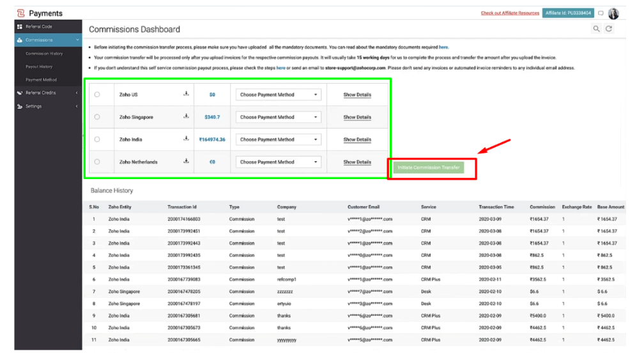Download invoice icon for Zoho Netherlands
644x360 pixels.
pos(186,162)
